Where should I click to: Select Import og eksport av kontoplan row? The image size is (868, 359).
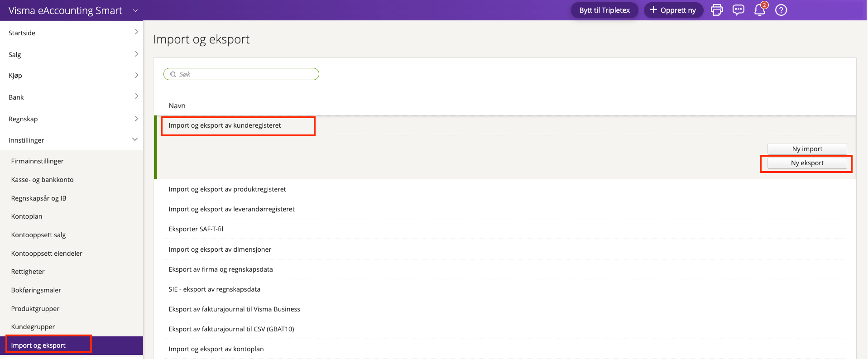coord(505,349)
